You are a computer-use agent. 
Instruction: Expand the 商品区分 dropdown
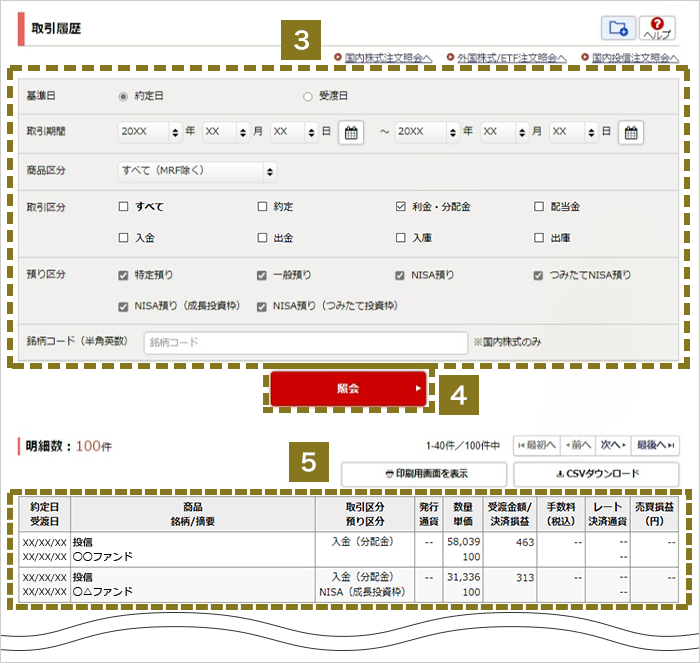click(197, 171)
